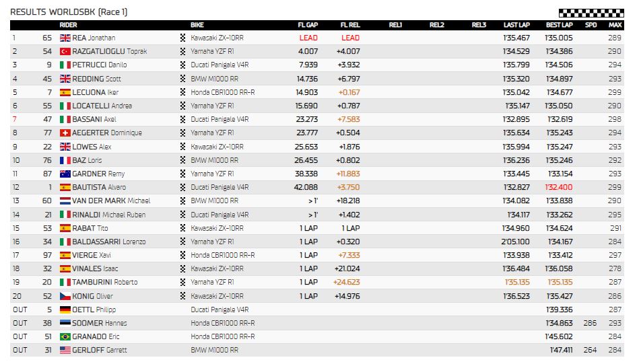The width and height of the screenshot is (639, 364).
Task: Open rider REDDING Scott's name
Action: (96, 79)
